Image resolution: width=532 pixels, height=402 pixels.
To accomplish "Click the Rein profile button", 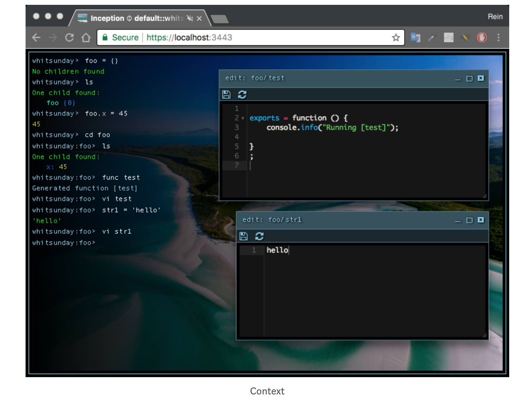I will pos(495,17).
